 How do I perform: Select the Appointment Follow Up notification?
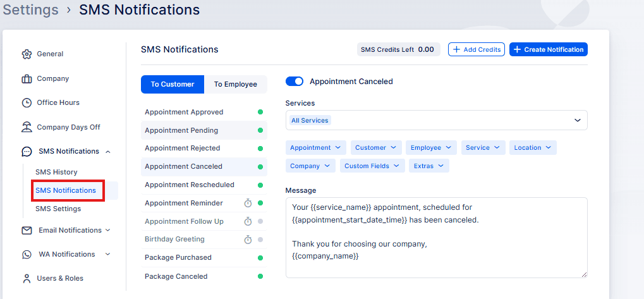tap(204, 221)
